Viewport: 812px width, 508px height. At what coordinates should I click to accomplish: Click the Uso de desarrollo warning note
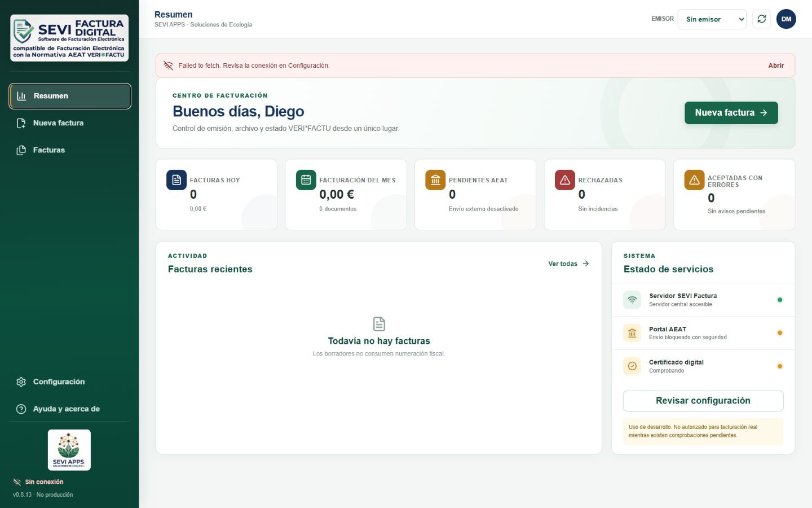[703, 431]
